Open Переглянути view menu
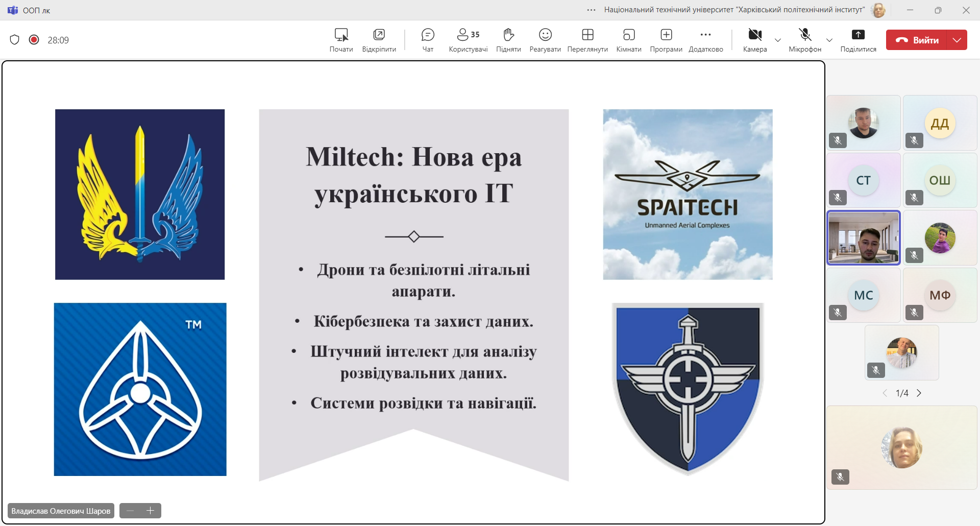Viewport: 980px width, 526px height. click(587, 40)
